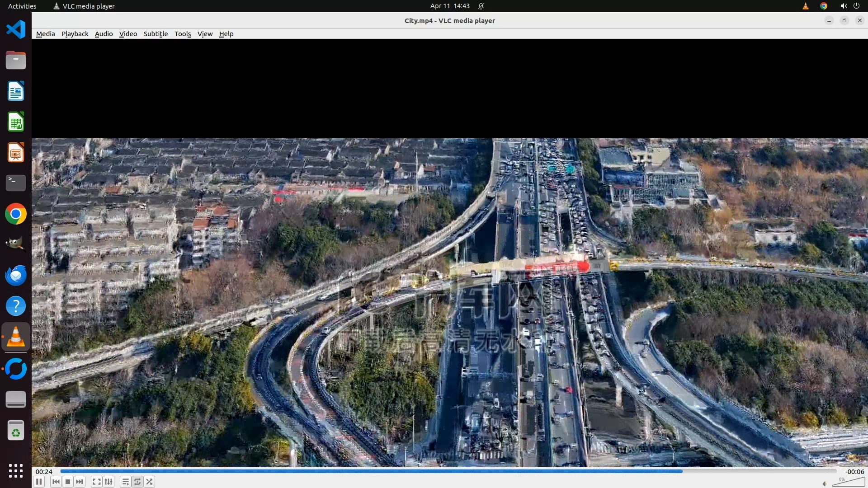Click Activities in the top bar

[22, 6]
